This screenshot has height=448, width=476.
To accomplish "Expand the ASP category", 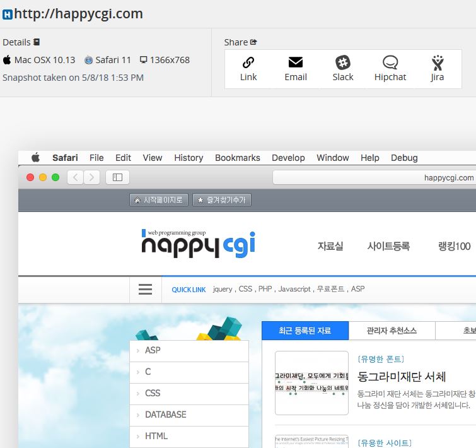I will pyautogui.click(x=189, y=350).
